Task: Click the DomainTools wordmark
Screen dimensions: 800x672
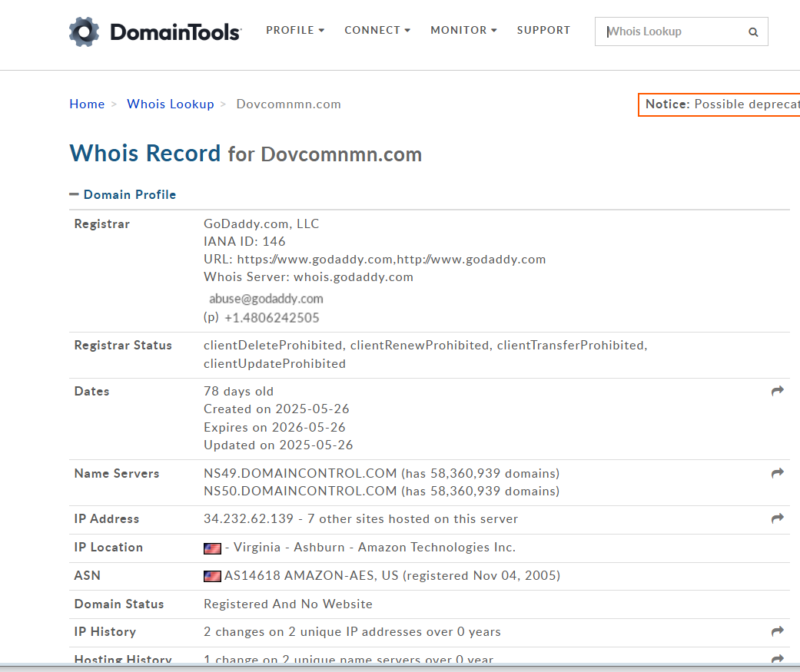Action: point(175,32)
